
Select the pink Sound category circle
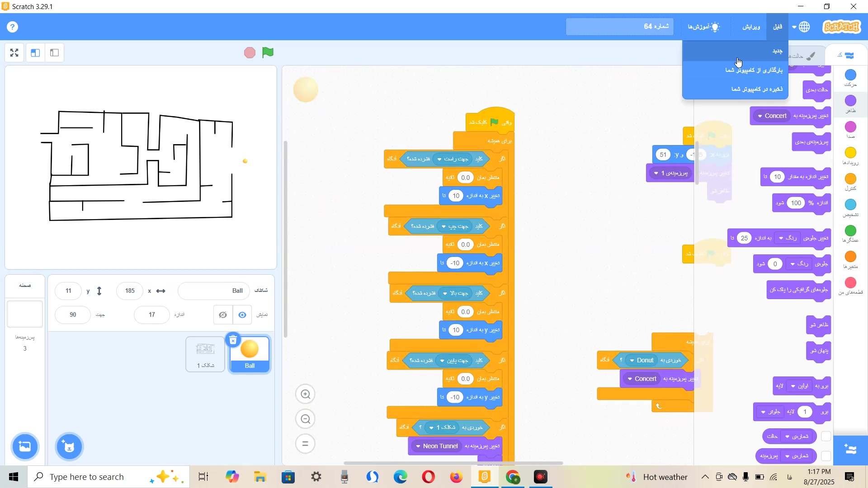[x=850, y=127]
